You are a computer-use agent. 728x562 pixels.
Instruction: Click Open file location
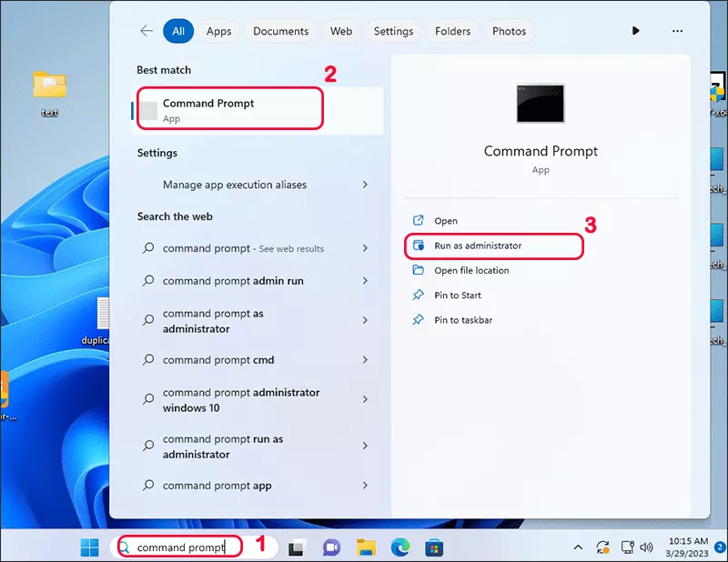click(x=471, y=270)
